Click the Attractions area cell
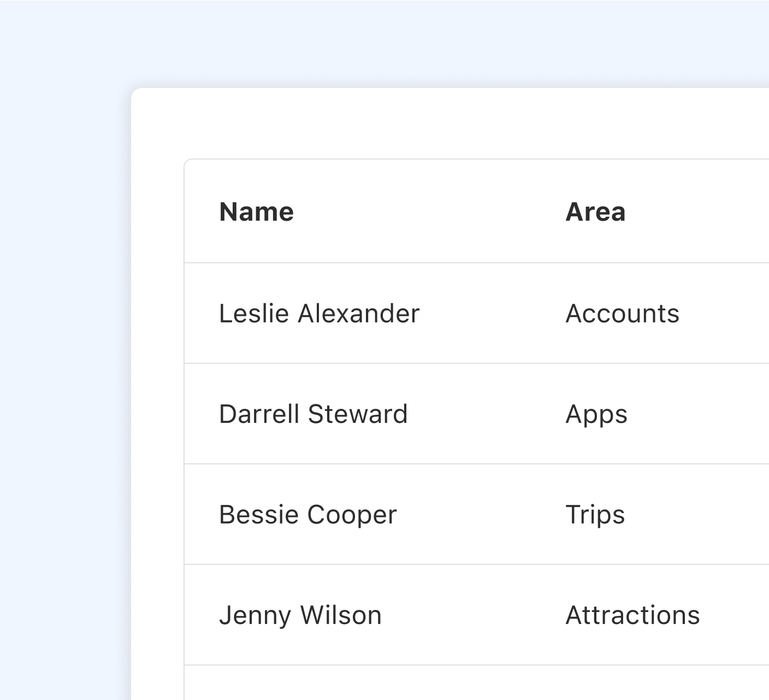The image size is (769, 700). (x=632, y=615)
